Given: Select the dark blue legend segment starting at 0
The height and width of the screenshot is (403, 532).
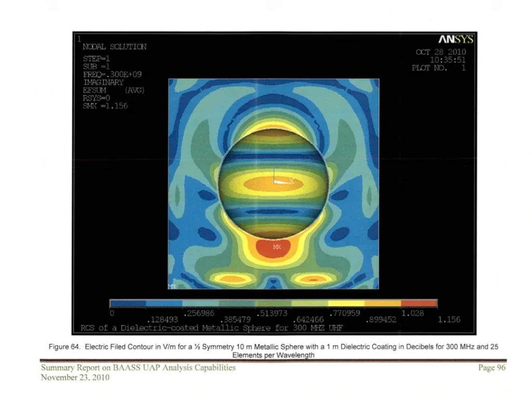Looking at the screenshot, I should click(x=128, y=303).
